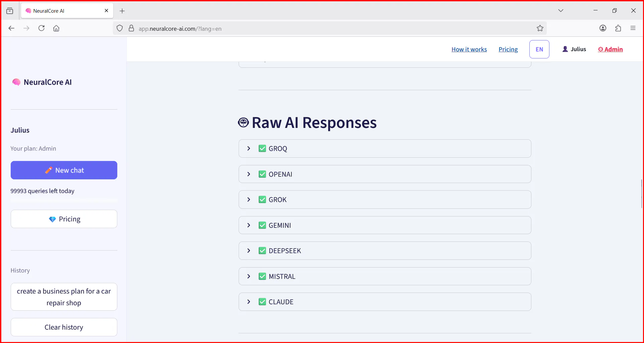Bookmark this page with the star
The height and width of the screenshot is (343, 644).
pyautogui.click(x=540, y=28)
